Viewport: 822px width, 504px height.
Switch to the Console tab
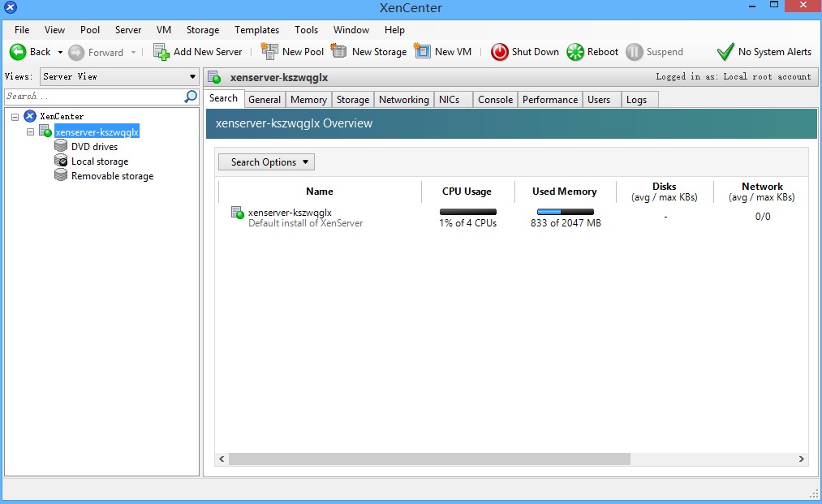[x=496, y=100]
